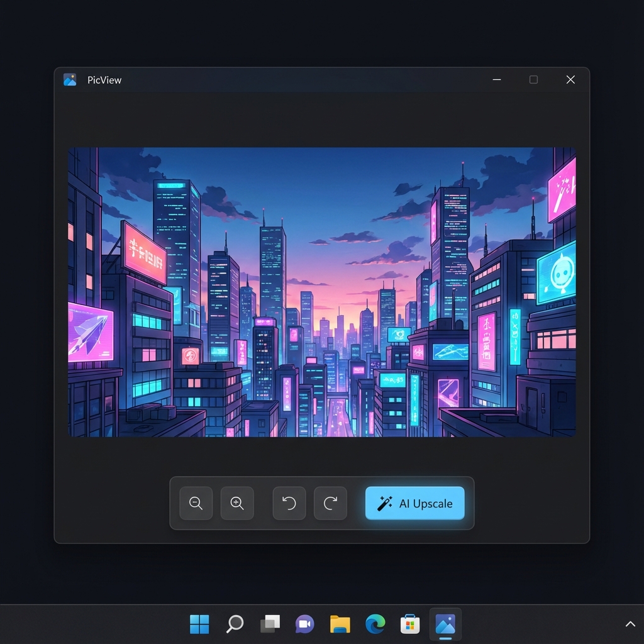Click the PicView title bar
This screenshot has height=644, width=644.
click(x=283, y=79)
